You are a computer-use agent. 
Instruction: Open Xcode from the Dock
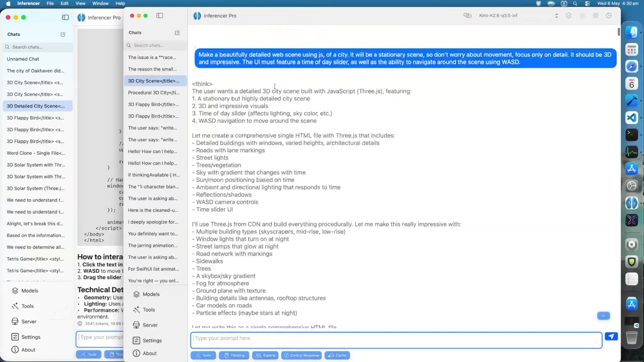coord(631,101)
